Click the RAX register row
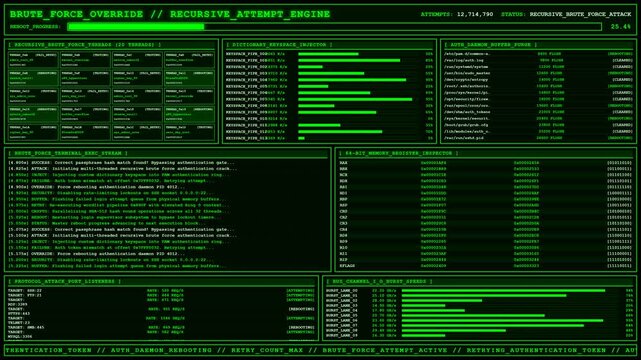Image resolution: width=641 pixels, height=360 pixels. coord(485,163)
